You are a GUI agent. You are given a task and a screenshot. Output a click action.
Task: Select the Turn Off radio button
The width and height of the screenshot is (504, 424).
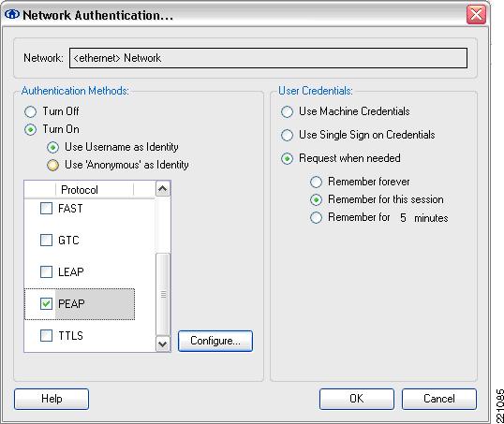[x=31, y=111]
